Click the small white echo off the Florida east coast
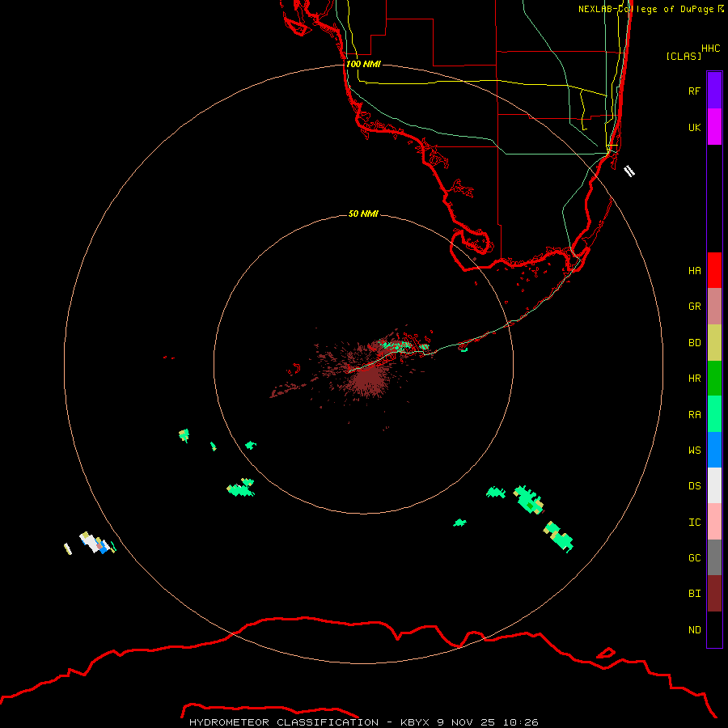The height and width of the screenshot is (728, 728). click(x=629, y=171)
